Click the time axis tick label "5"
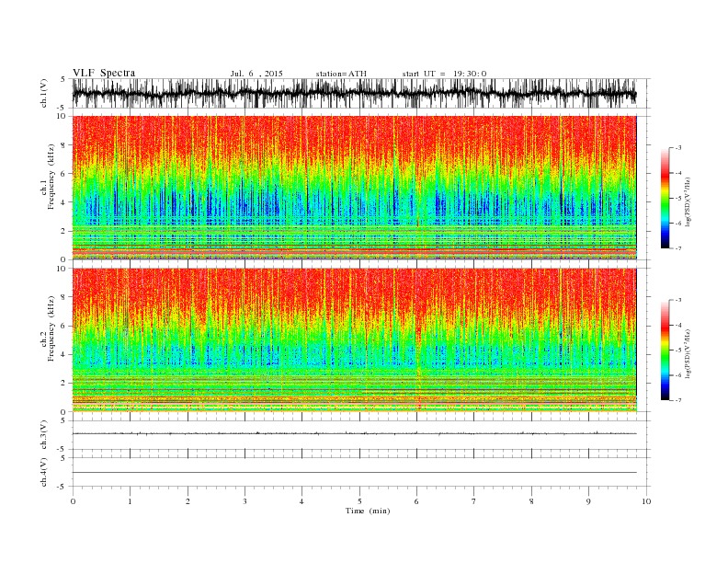 point(359,501)
